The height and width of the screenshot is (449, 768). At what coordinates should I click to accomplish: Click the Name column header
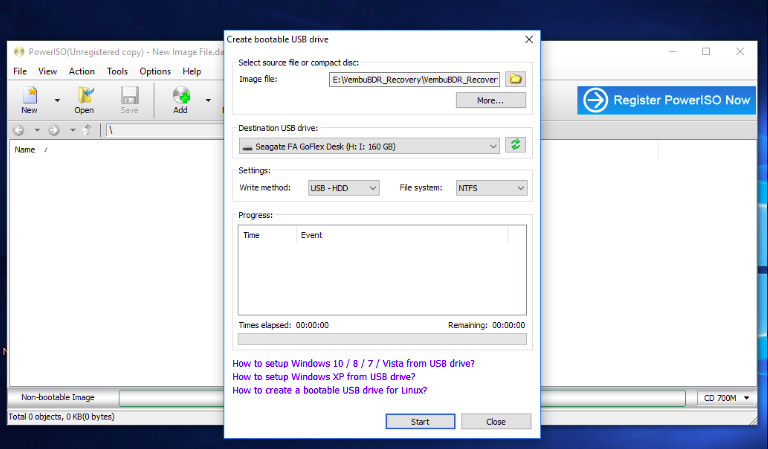[24, 150]
